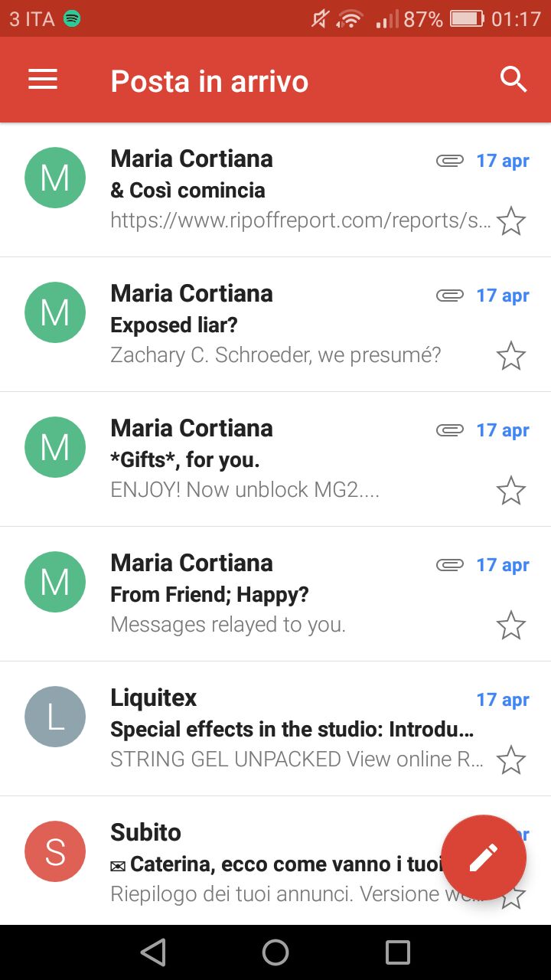Open 'From Friend; Happy?' message
The height and width of the screenshot is (980, 551).
(275, 594)
